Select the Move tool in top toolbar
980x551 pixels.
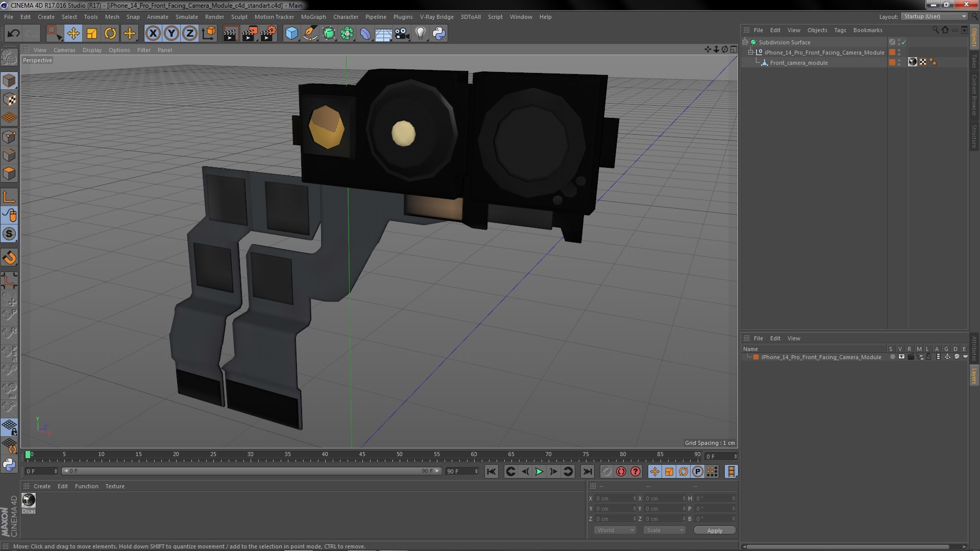tap(73, 34)
